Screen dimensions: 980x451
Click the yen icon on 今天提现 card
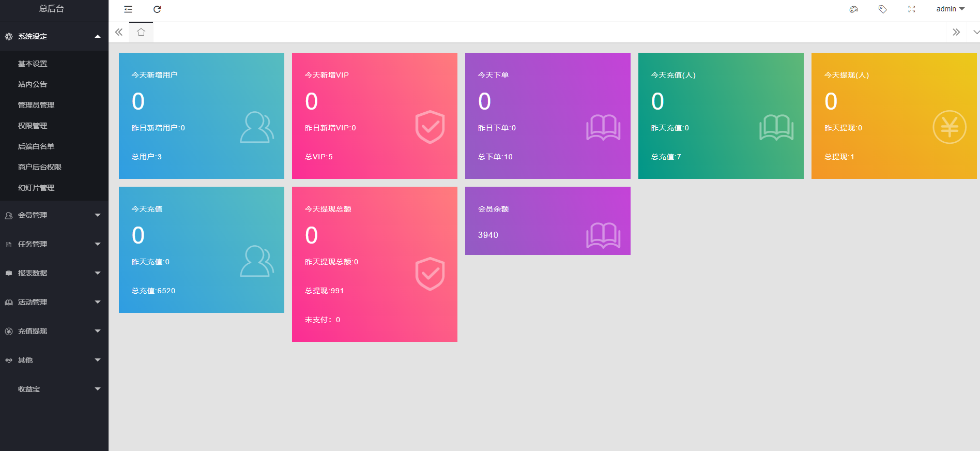[949, 127]
